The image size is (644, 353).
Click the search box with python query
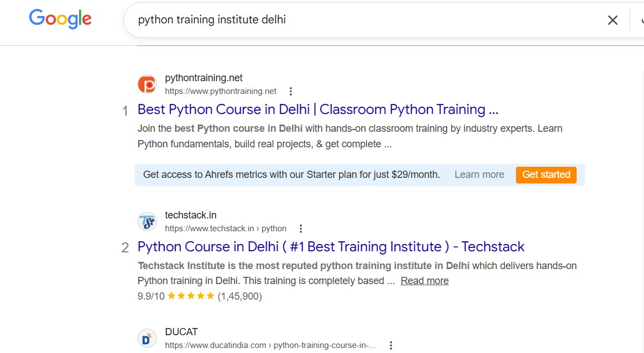click(362, 20)
